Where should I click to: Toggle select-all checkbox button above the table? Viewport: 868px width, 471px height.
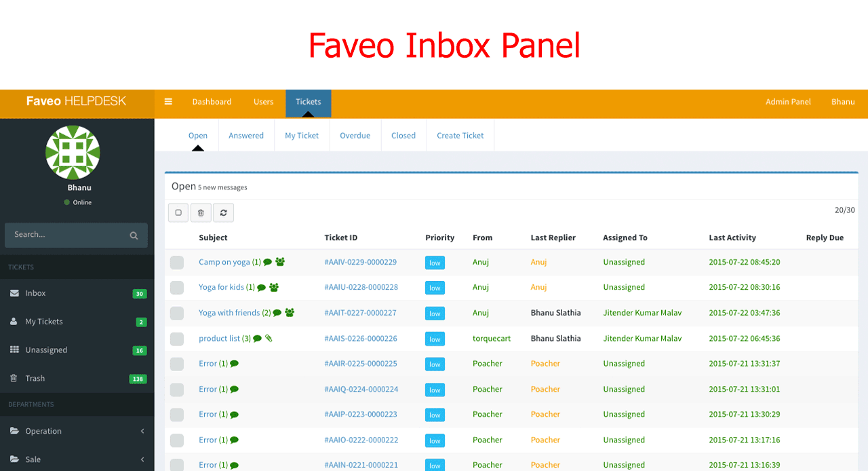point(178,212)
